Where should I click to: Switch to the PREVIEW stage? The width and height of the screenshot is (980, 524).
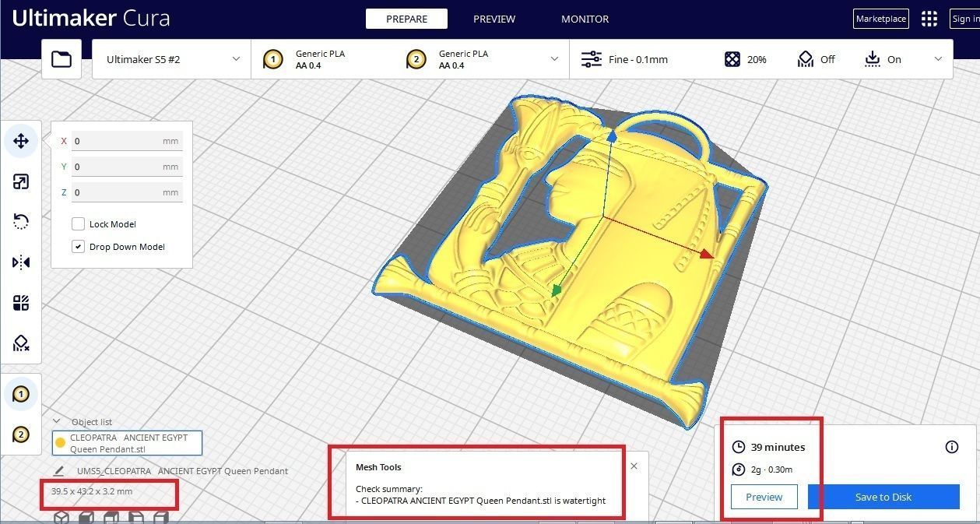[494, 19]
